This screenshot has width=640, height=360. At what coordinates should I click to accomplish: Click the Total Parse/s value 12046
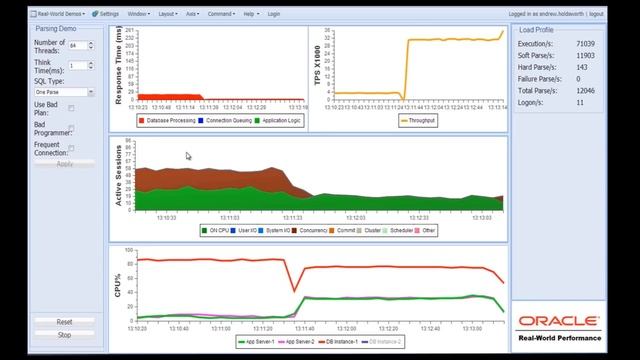[585, 91]
